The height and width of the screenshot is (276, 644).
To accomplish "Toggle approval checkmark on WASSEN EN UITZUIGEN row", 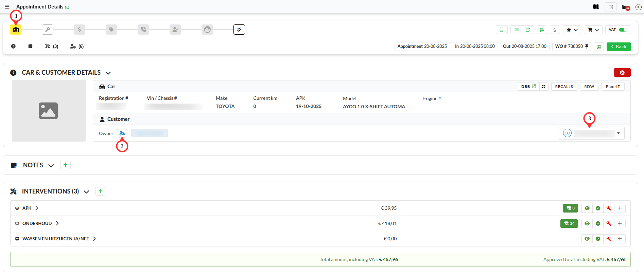I will point(598,239).
